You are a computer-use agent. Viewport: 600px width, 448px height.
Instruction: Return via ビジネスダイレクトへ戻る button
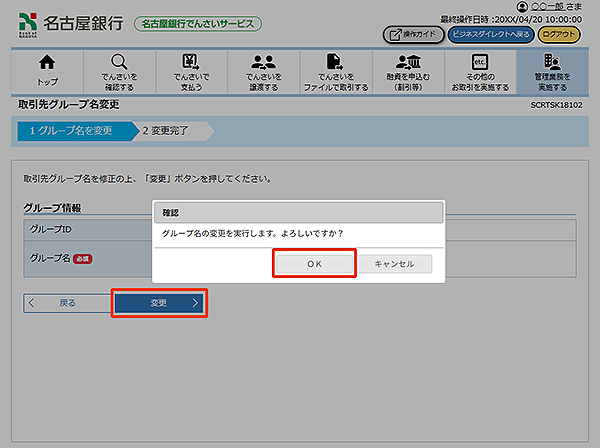490,35
